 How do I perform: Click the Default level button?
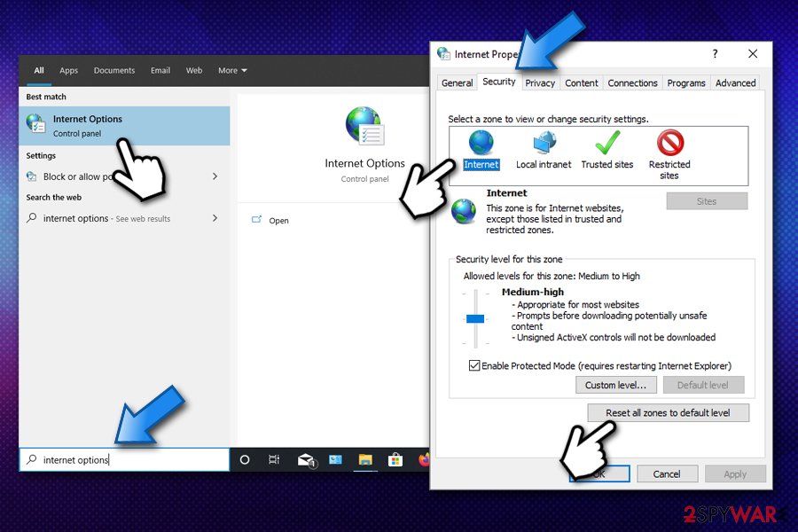coord(703,385)
